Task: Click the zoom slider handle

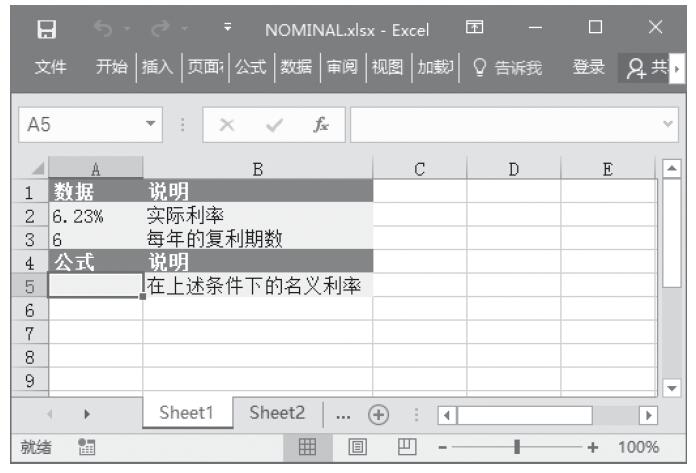Action: point(516,447)
